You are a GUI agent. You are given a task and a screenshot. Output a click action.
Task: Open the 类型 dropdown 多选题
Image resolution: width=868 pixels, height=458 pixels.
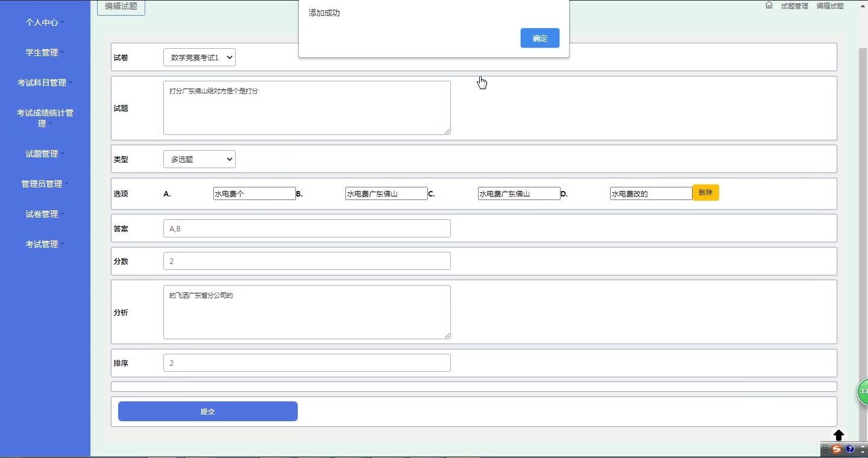tap(200, 159)
